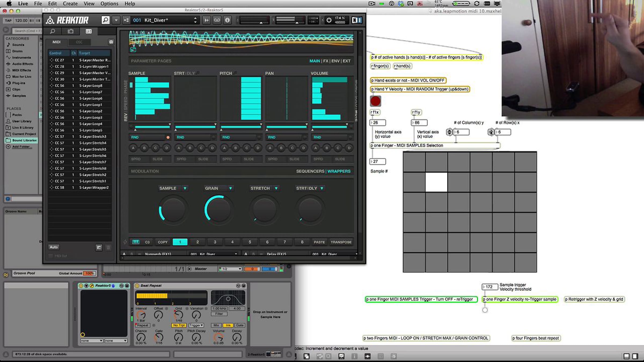644x362 pixels.
Task: Click the Volume knob in Beat Repeat
Action: click(218, 337)
